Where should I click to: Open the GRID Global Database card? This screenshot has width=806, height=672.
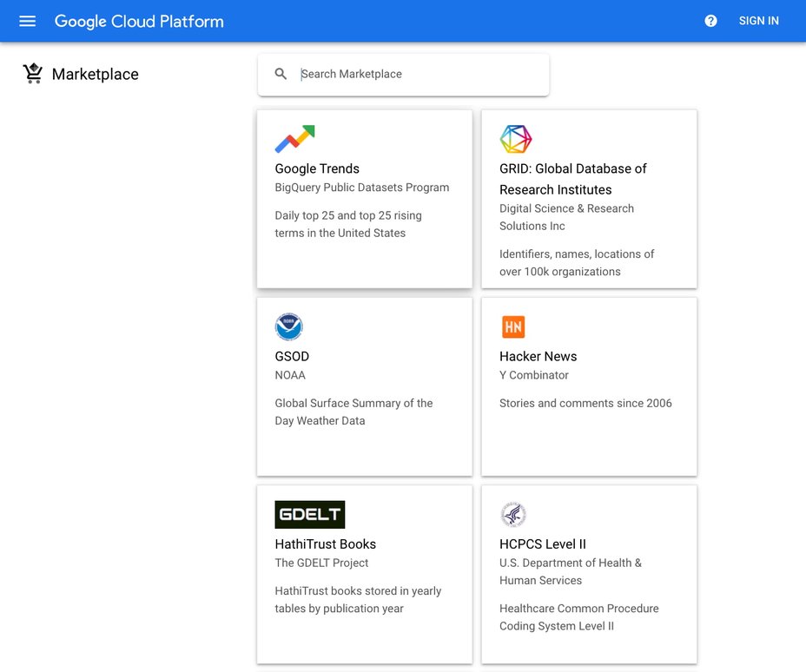click(x=589, y=199)
